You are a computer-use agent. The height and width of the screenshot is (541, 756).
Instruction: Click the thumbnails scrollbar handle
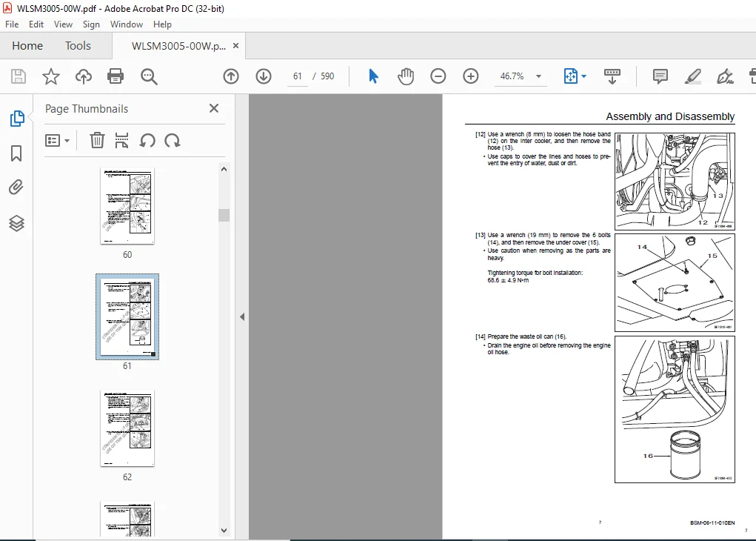[x=224, y=215]
